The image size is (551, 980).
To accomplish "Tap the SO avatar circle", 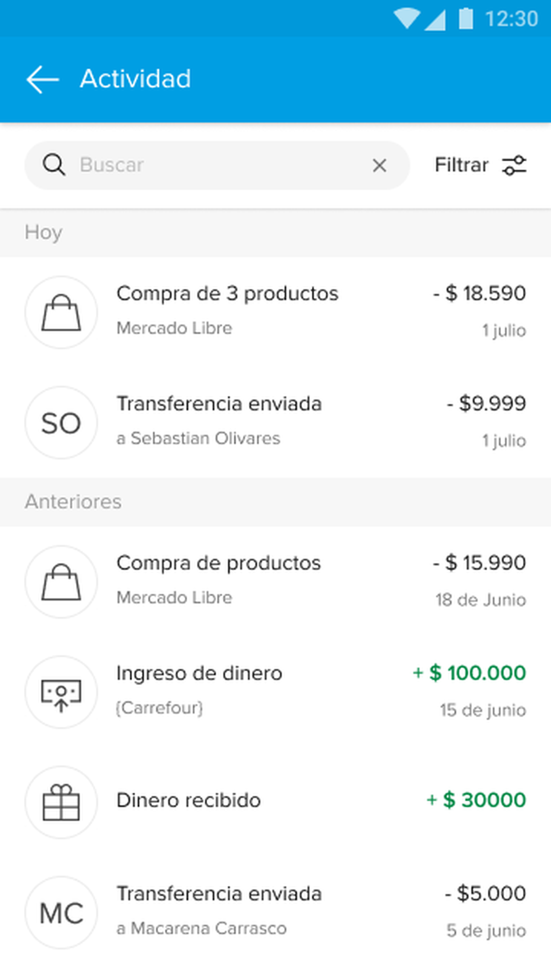I will click(x=61, y=423).
